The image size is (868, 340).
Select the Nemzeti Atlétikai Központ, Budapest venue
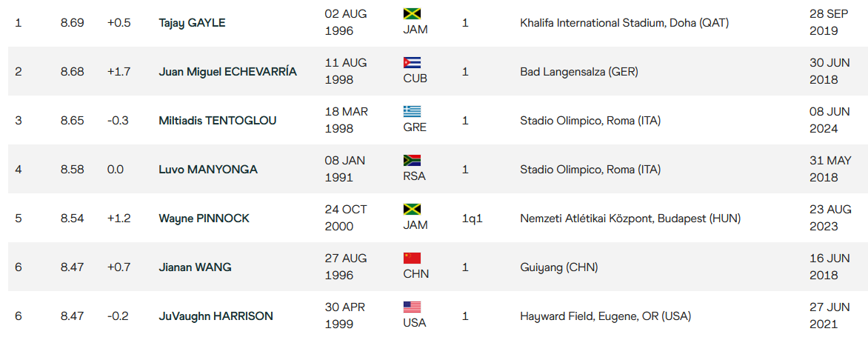point(630,219)
